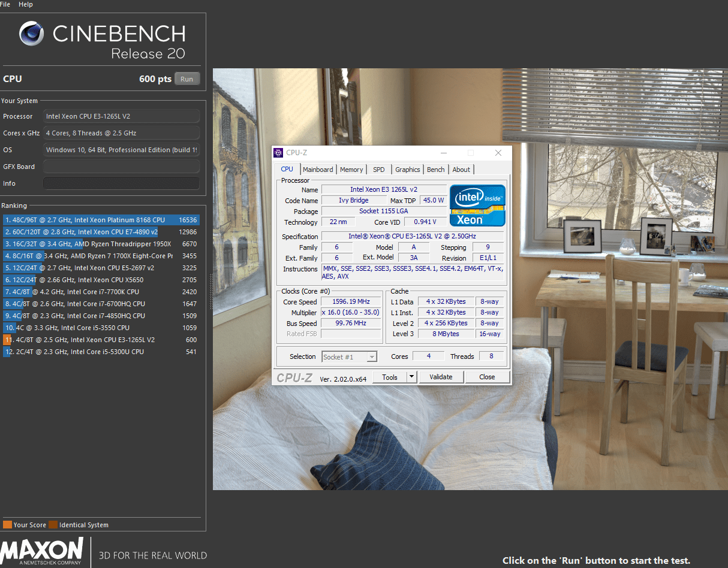The width and height of the screenshot is (728, 568).
Task: Click the Name field Intel Xeon E3 1265L v2
Action: pyautogui.click(x=384, y=189)
